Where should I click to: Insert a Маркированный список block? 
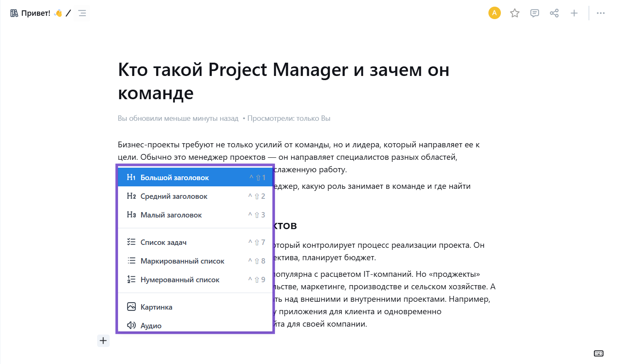coord(195,261)
